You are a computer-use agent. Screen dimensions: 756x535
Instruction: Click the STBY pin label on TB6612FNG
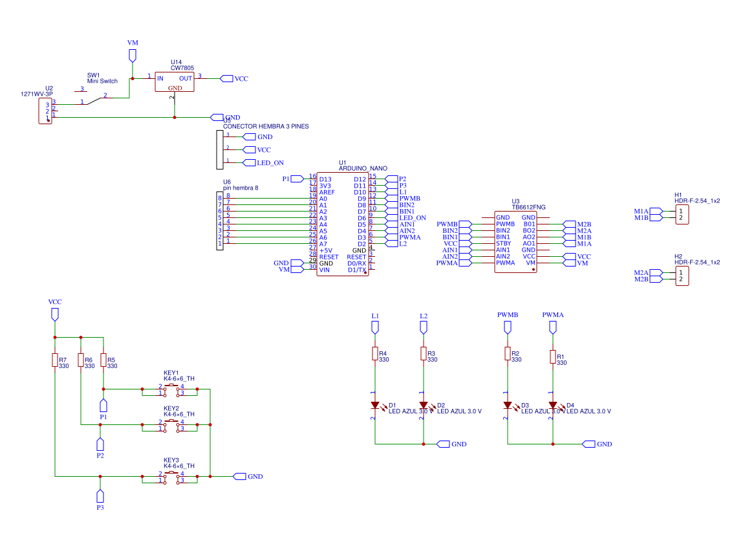tap(503, 244)
